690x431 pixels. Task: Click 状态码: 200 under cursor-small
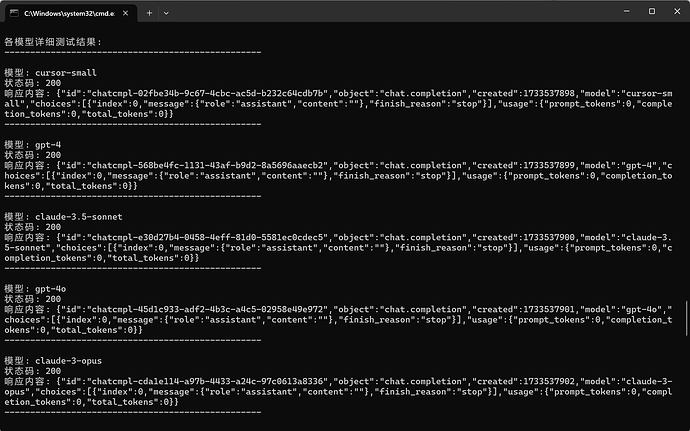point(33,83)
